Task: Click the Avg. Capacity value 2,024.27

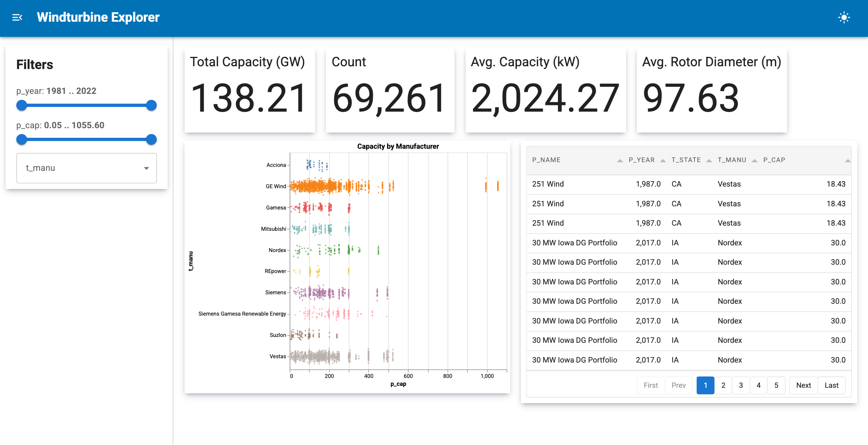Action: point(545,98)
